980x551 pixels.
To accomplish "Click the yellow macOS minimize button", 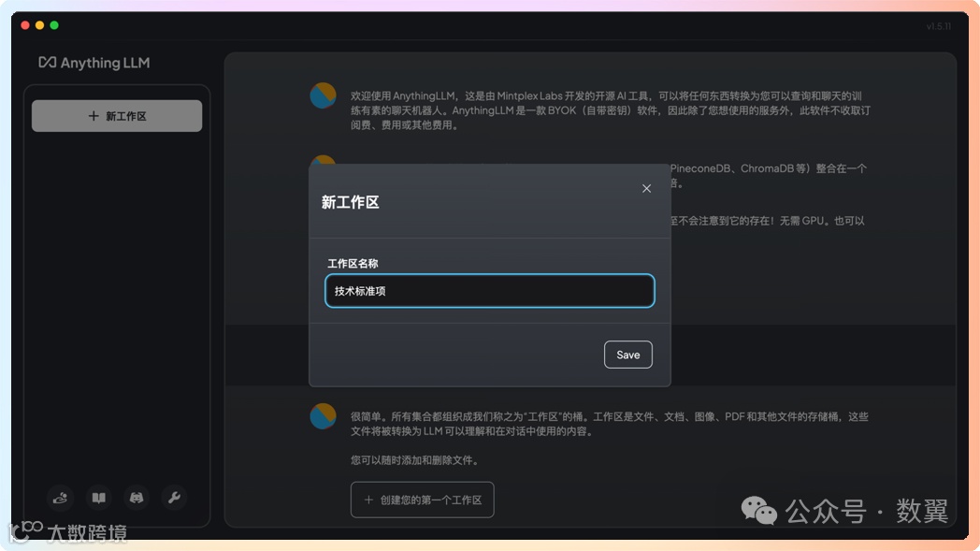I will pyautogui.click(x=39, y=25).
